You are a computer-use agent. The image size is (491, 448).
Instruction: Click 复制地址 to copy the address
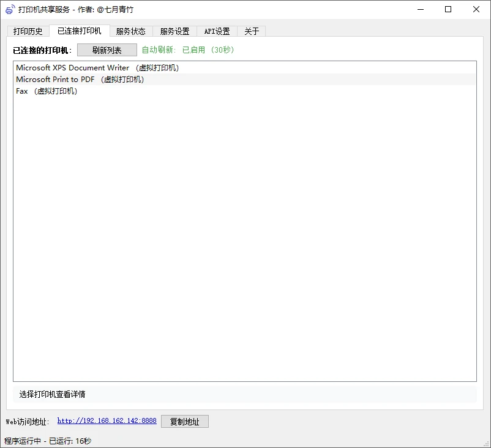pos(184,421)
